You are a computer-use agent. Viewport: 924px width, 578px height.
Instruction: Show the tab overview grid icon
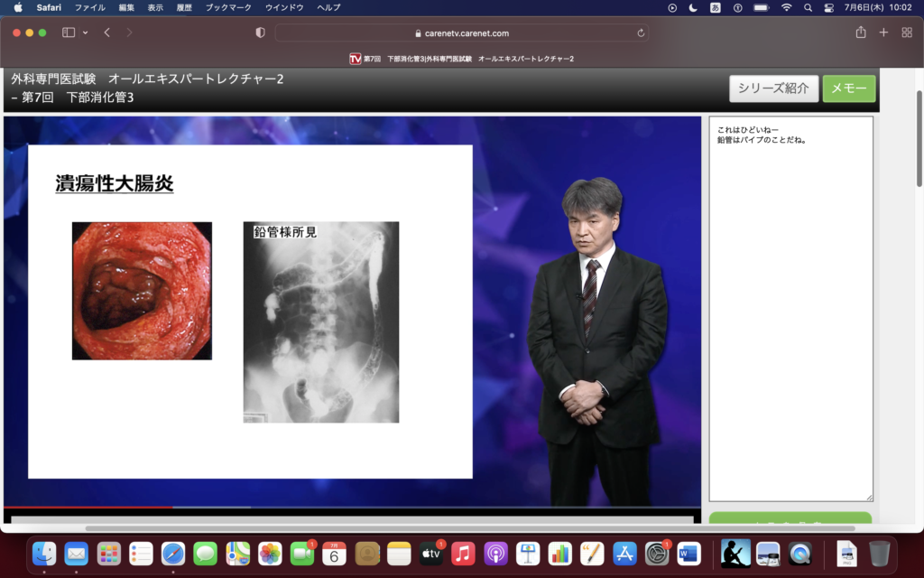tap(907, 33)
